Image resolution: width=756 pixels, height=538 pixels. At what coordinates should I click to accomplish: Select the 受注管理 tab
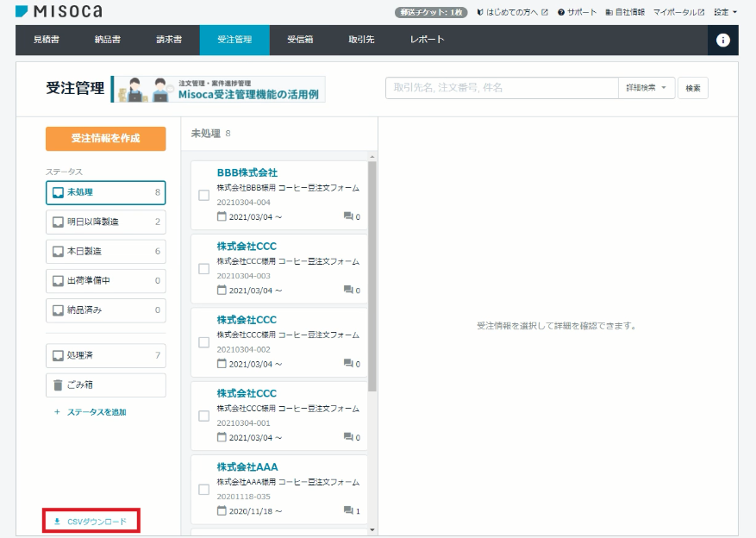[x=234, y=40]
